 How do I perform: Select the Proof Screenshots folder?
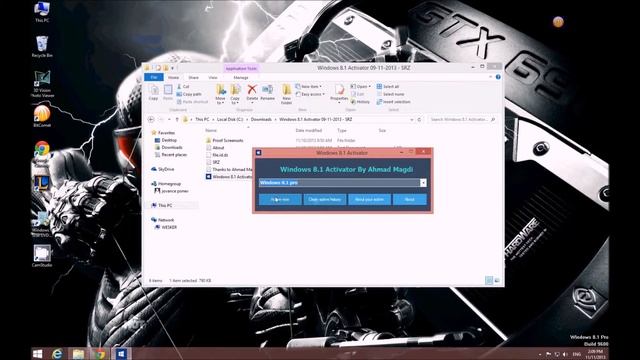pyautogui.click(x=224, y=140)
